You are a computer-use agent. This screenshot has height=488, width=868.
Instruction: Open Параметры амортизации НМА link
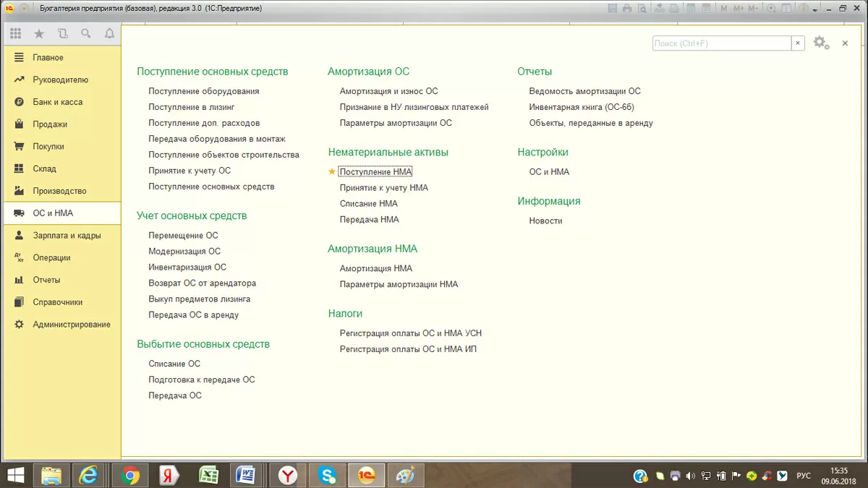pos(399,284)
